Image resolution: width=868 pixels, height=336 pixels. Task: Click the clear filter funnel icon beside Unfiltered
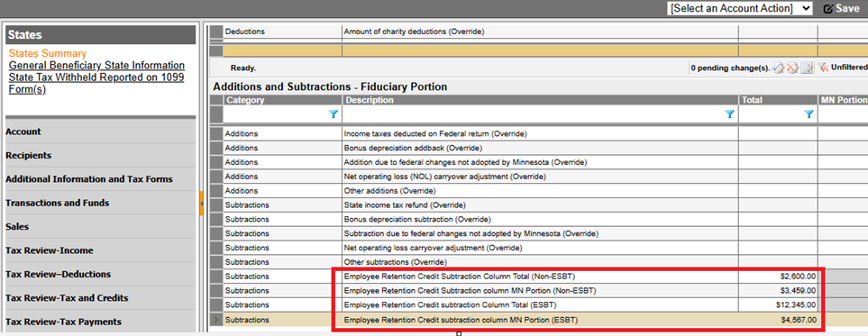[x=823, y=68]
